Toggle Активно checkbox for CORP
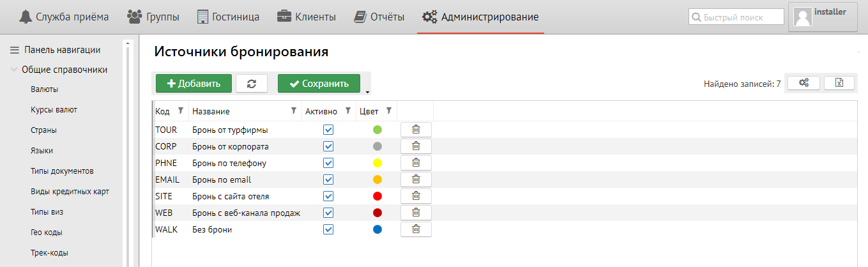 click(x=328, y=146)
